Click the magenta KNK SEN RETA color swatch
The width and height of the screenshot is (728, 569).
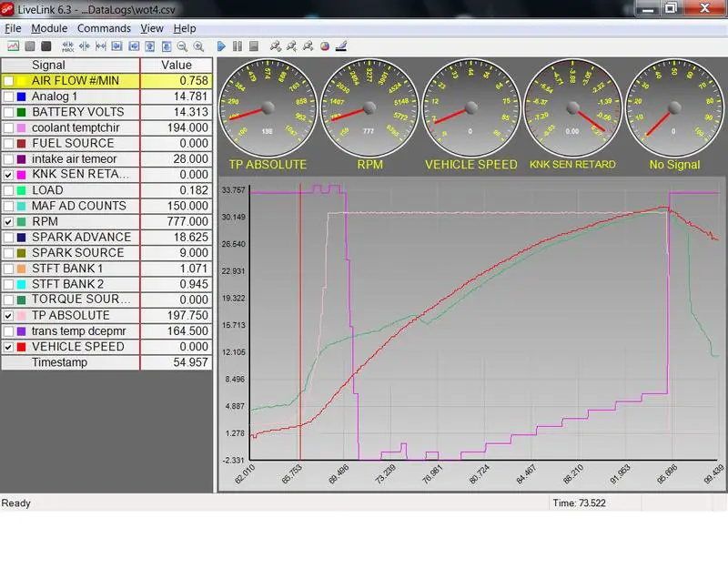[x=21, y=175]
